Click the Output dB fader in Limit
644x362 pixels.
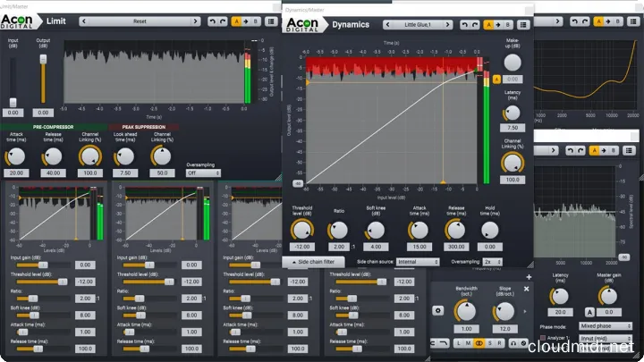click(x=42, y=61)
